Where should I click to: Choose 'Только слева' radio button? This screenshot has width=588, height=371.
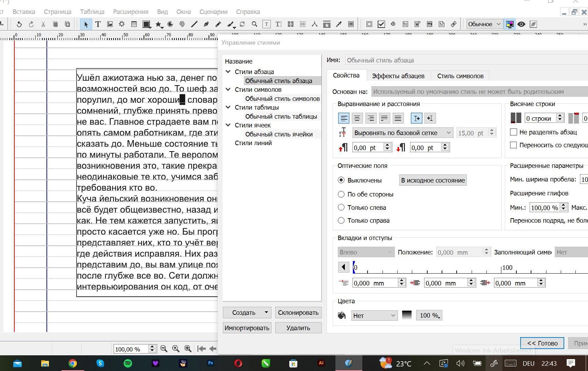(x=341, y=207)
